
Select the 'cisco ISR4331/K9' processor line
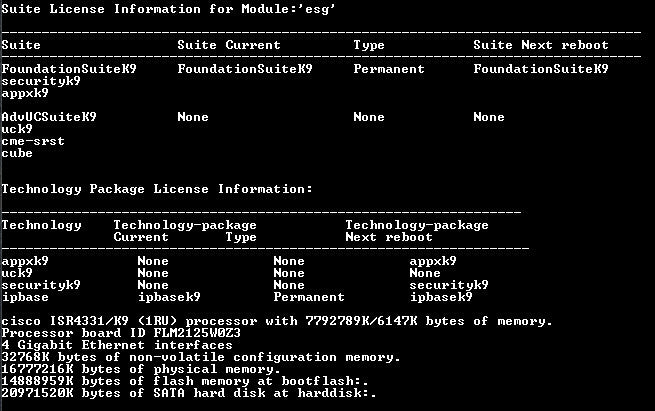[277, 321]
